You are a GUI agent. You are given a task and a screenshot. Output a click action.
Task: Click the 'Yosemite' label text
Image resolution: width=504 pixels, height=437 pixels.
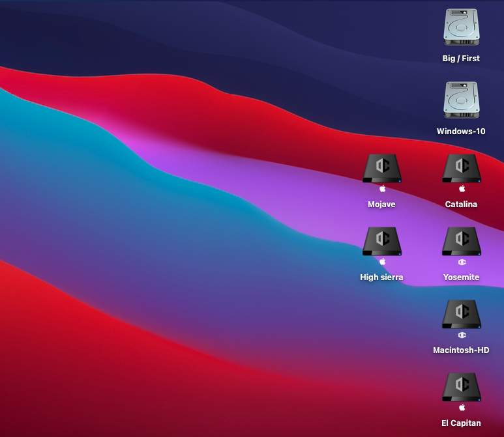point(461,277)
